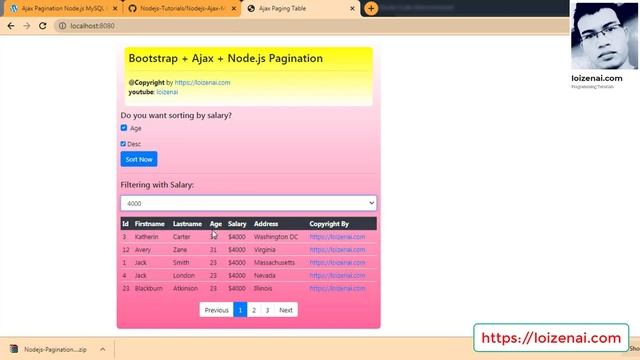
Task: Open the youtube loizenai link
Action: coord(167,92)
